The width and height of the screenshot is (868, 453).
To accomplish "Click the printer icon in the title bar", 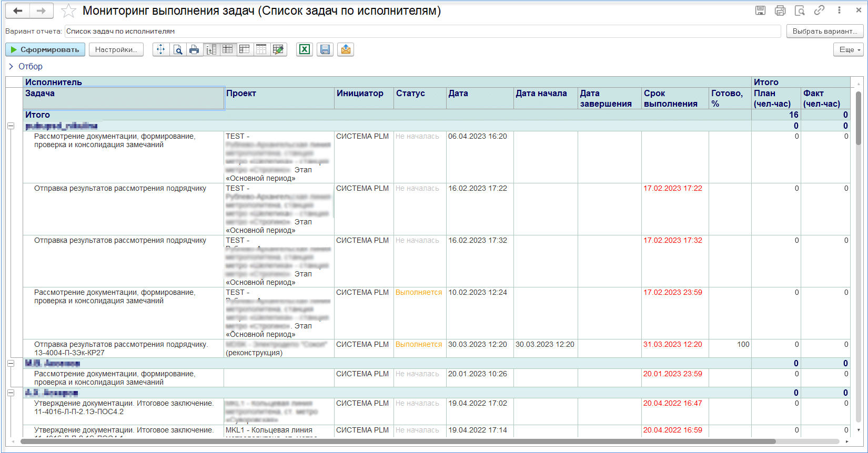I will point(780,11).
